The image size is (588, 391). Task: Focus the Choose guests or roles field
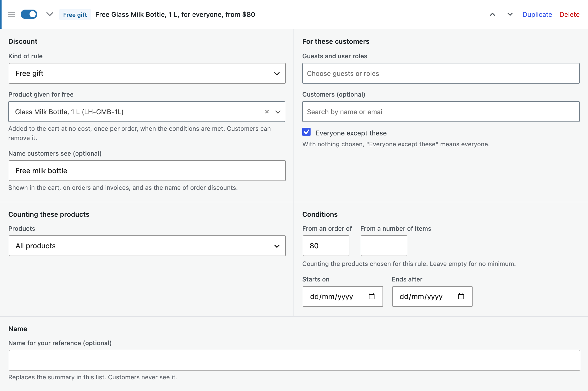pyautogui.click(x=441, y=73)
